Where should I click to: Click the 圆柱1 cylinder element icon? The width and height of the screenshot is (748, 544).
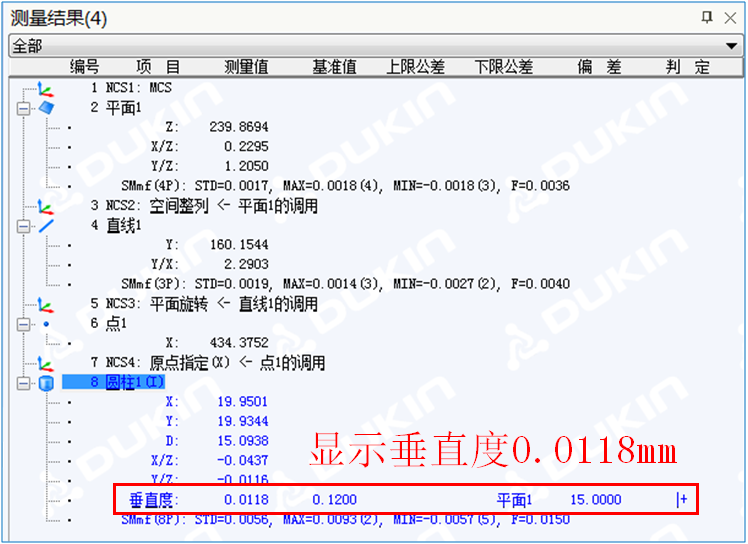[45, 383]
